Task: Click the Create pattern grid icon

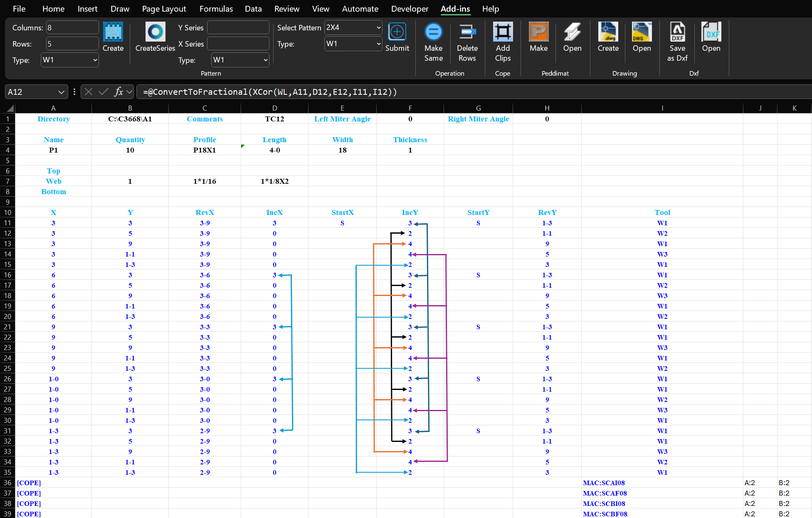Action: [x=113, y=32]
